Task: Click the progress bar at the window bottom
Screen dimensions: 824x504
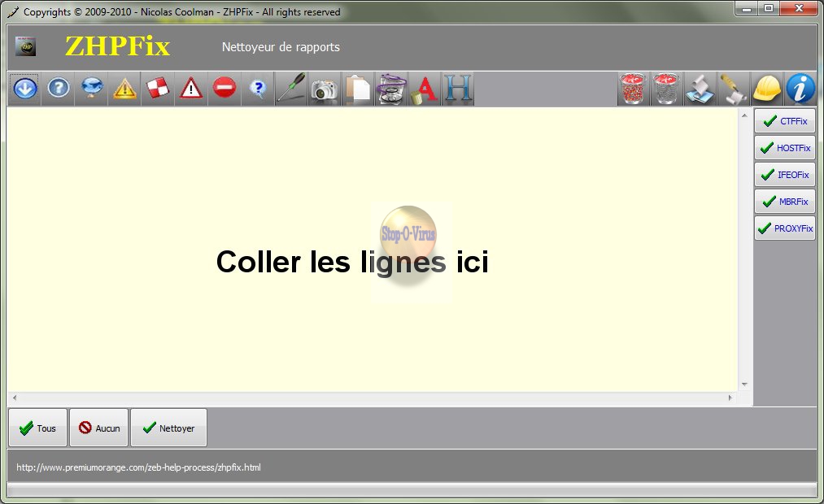Action: coord(412,490)
